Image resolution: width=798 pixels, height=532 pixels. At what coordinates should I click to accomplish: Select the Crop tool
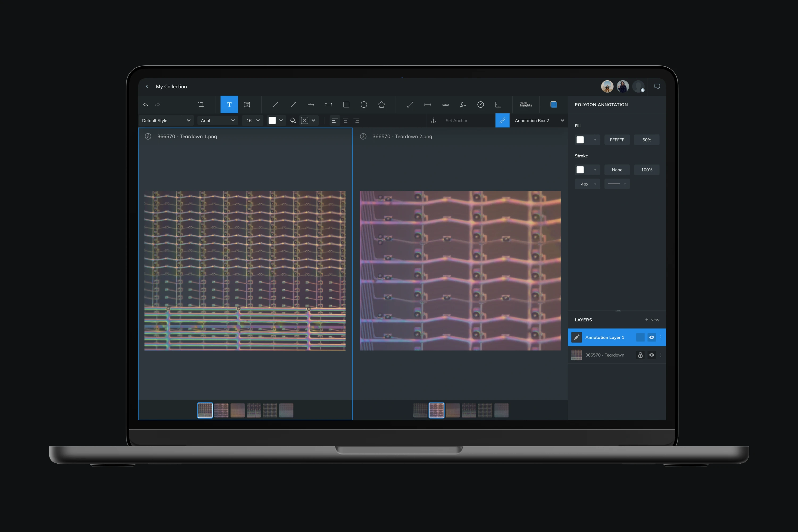click(x=201, y=105)
